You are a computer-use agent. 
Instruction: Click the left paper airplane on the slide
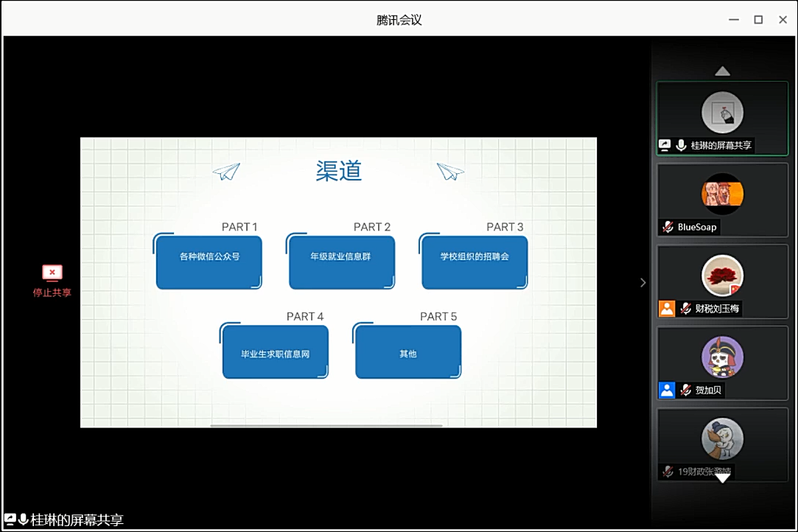click(x=227, y=172)
